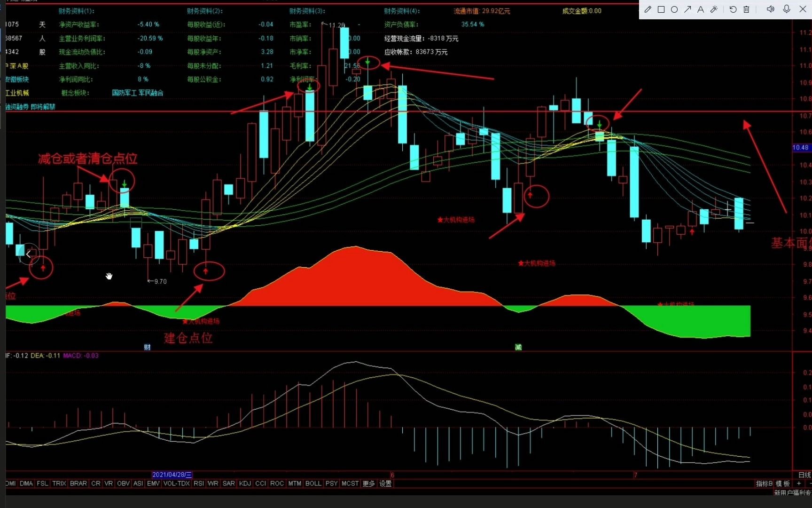Open the 日线 period selector
Image resolution: width=812 pixels, height=508 pixels.
(804, 475)
